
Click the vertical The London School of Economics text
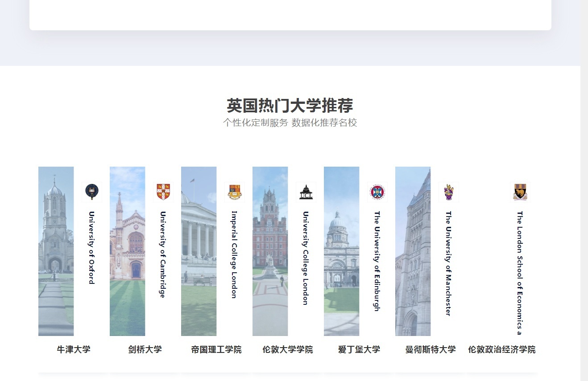[520, 273]
